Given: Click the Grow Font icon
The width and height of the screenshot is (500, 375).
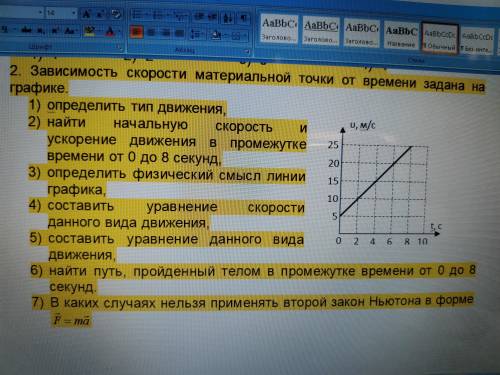Looking at the screenshot, I should [86, 14].
